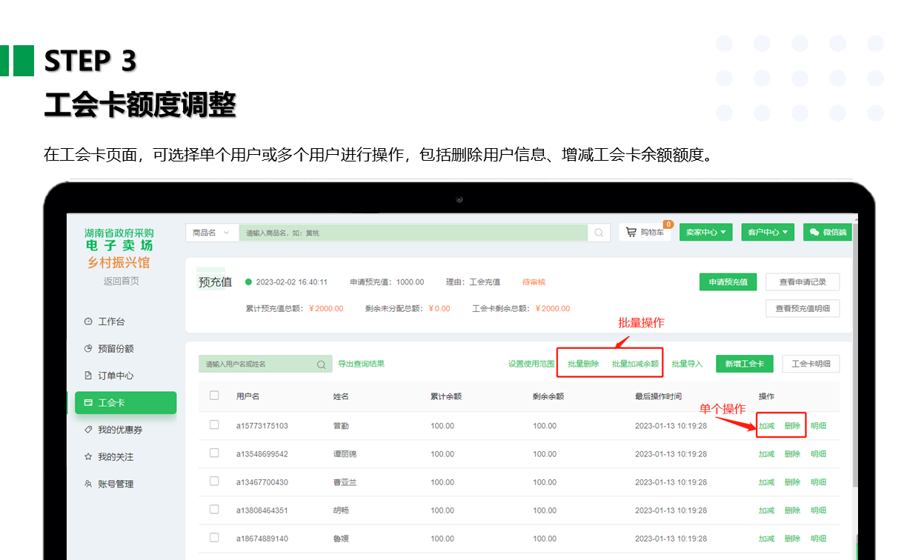Click the 导出查询结果 link

tap(361, 364)
